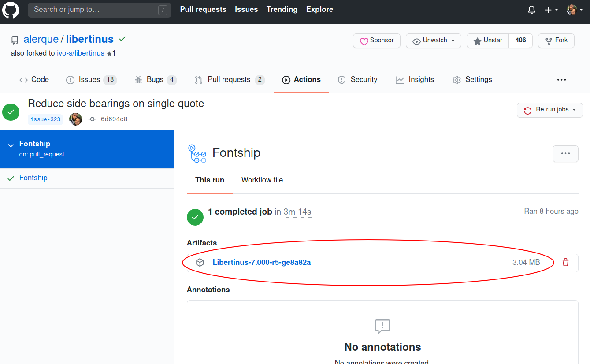The width and height of the screenshot is (590, 364).
Task: Click the Unwatch eye icon
Action: tap(416, 41)
